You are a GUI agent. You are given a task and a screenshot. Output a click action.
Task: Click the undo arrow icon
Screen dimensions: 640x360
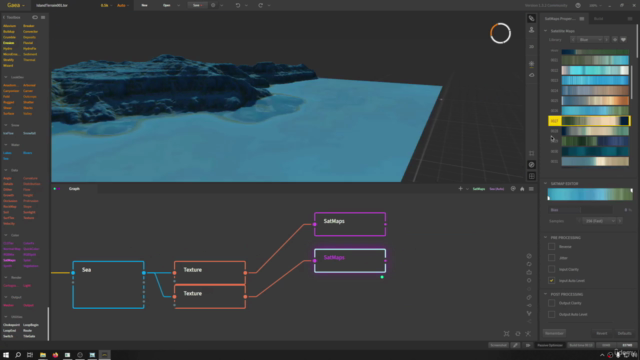pos(238,5)
